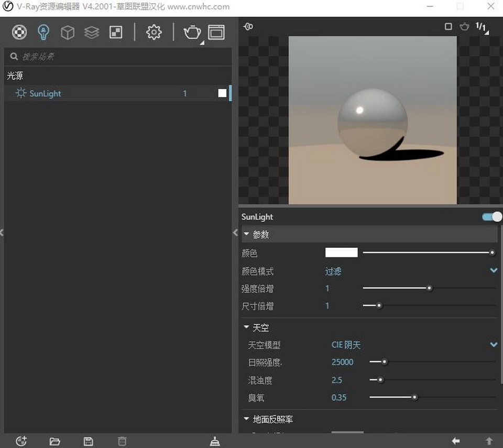The width and height of the screenshot is (503, 448).
Task: Open the 颜色模式 dropdown
Action: tap(493, 270)
